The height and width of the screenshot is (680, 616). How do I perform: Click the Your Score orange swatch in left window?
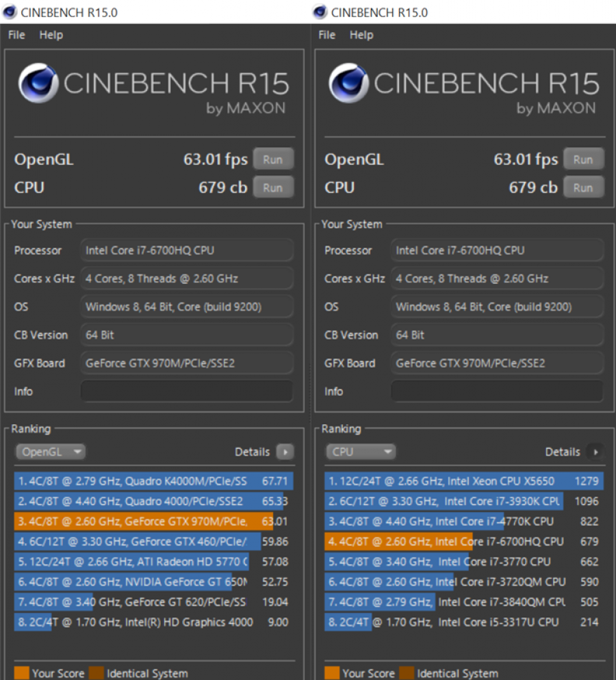[21, 673]
